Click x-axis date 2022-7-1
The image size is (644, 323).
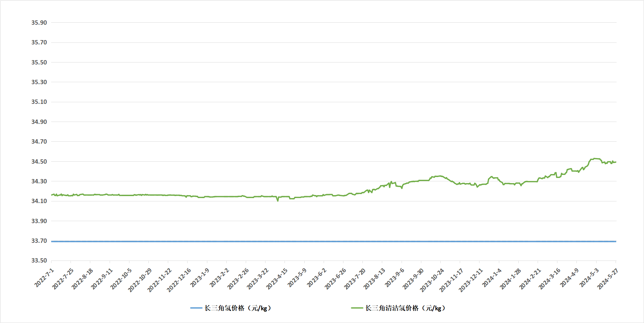point(44,278)
